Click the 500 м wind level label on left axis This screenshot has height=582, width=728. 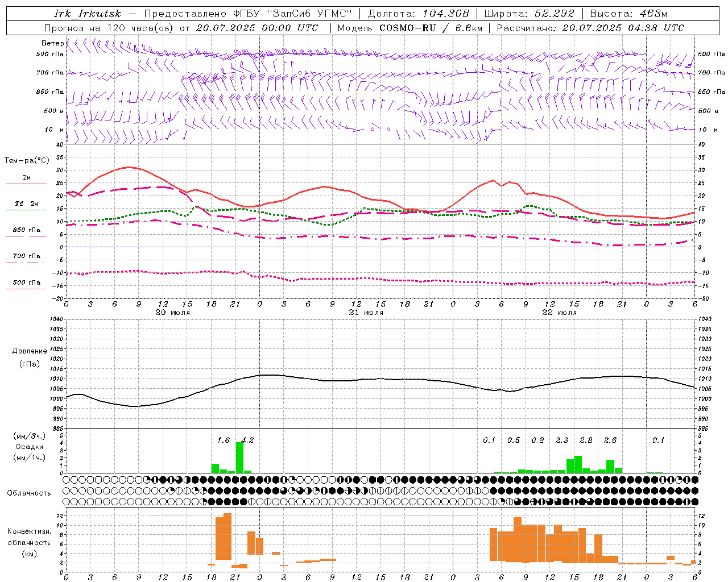[x=54, y=111]
